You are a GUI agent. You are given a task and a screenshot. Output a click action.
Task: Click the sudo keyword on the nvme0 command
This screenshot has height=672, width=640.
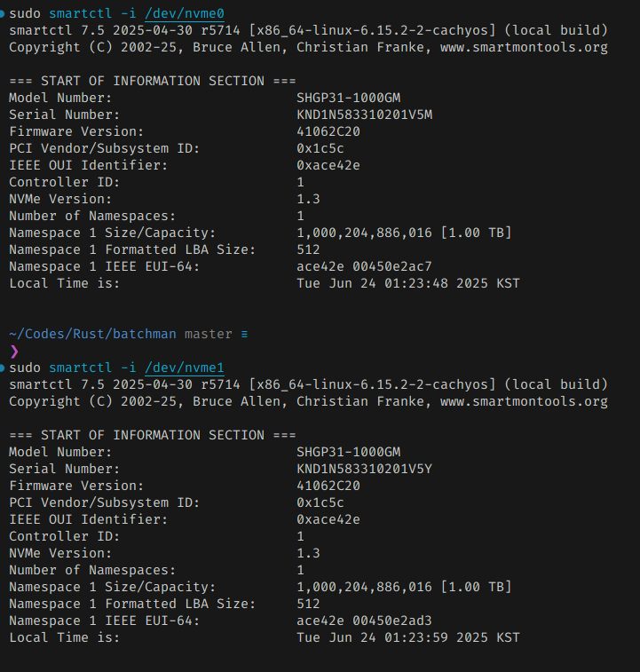click(x=25, y=13)
